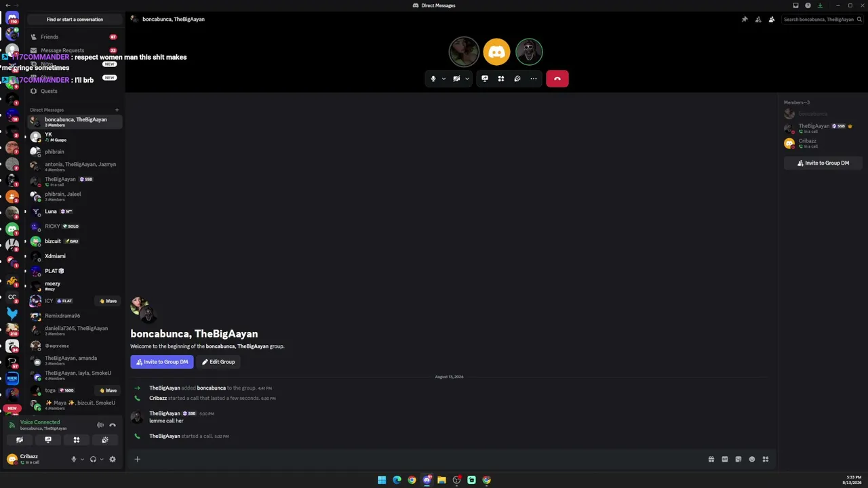Mute the microphone in the call controls
The image size is (868, 488).
click(x=433, y=79)
